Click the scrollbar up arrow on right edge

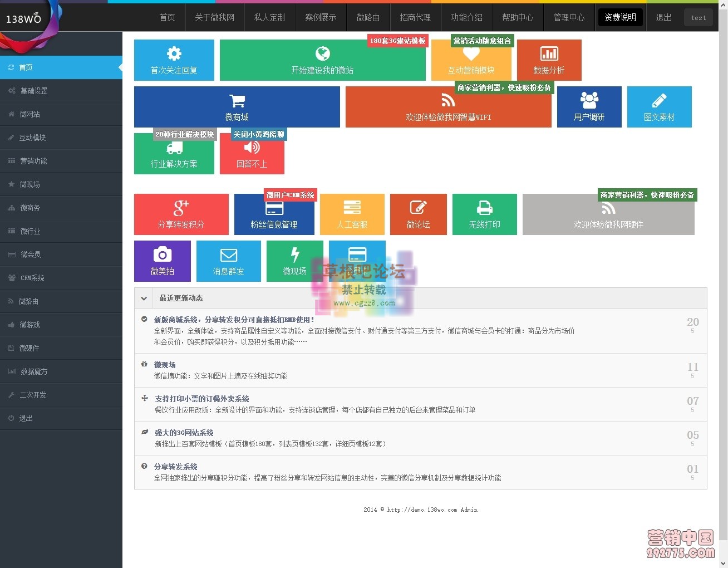(724, 4)
